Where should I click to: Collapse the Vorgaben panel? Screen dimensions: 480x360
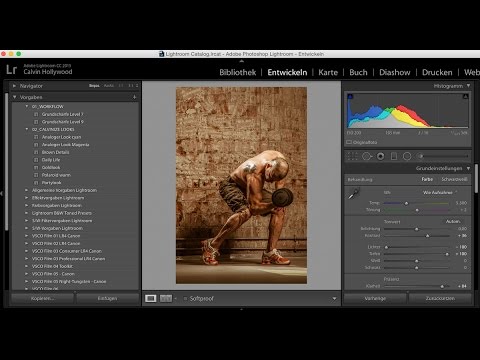point(14,97)
